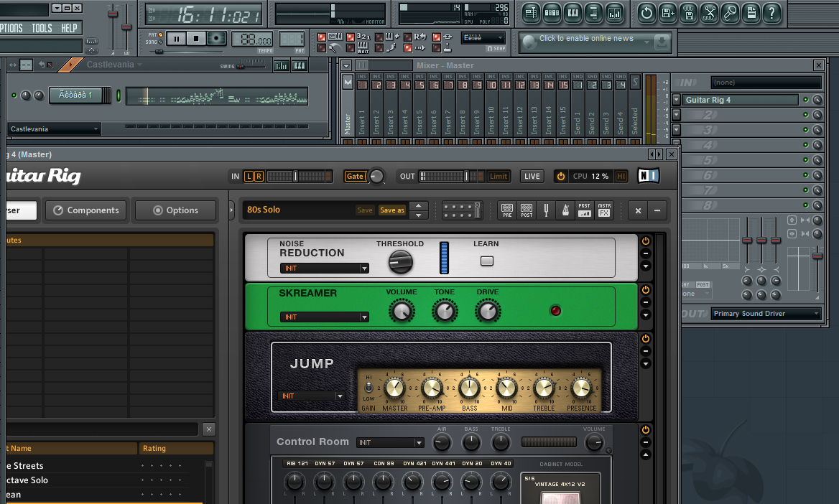Image resolution: width=839 pixels, height=504 pixels.
Task: Click the save new version icon
Action: pyautogui.click(x=667, y=13)
